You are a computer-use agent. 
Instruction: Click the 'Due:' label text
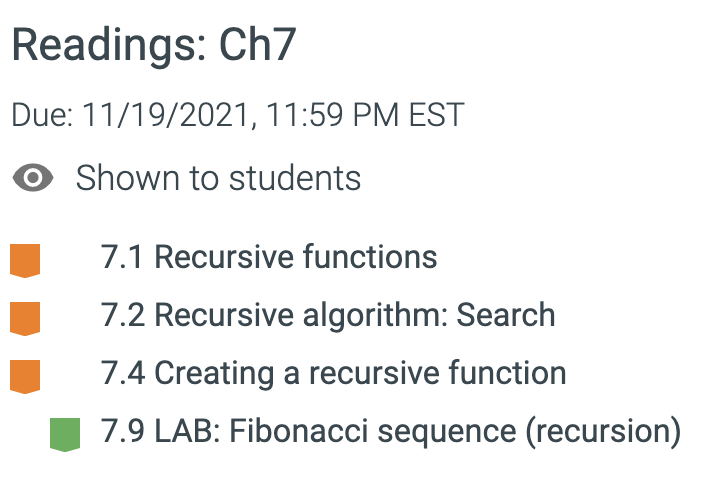[x=42, y=115]
